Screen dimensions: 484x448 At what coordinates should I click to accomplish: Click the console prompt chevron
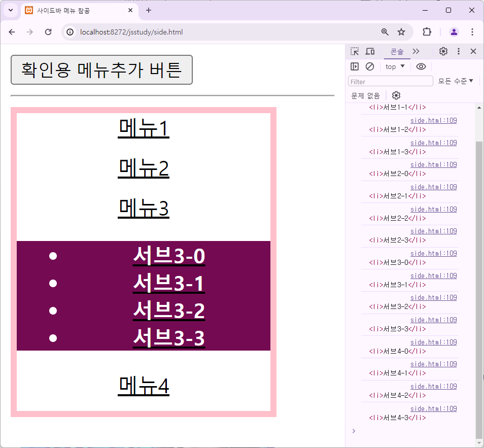coord(354,431)
